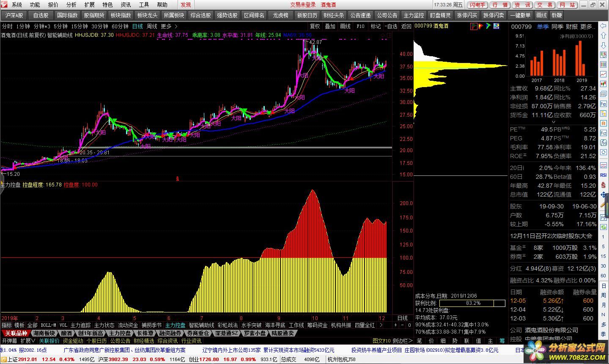The height and width of the screenshot is (364, 609).
Task: Click 发现 in the menu bar
Action: 186,5
